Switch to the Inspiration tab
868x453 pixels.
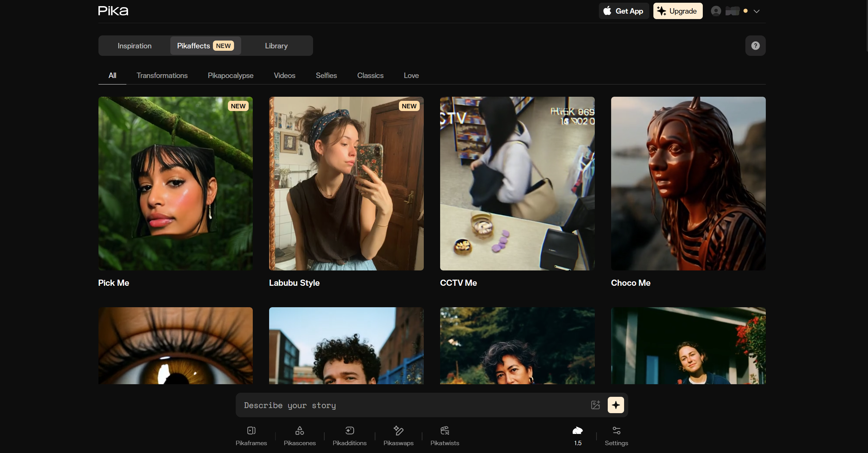135,46
